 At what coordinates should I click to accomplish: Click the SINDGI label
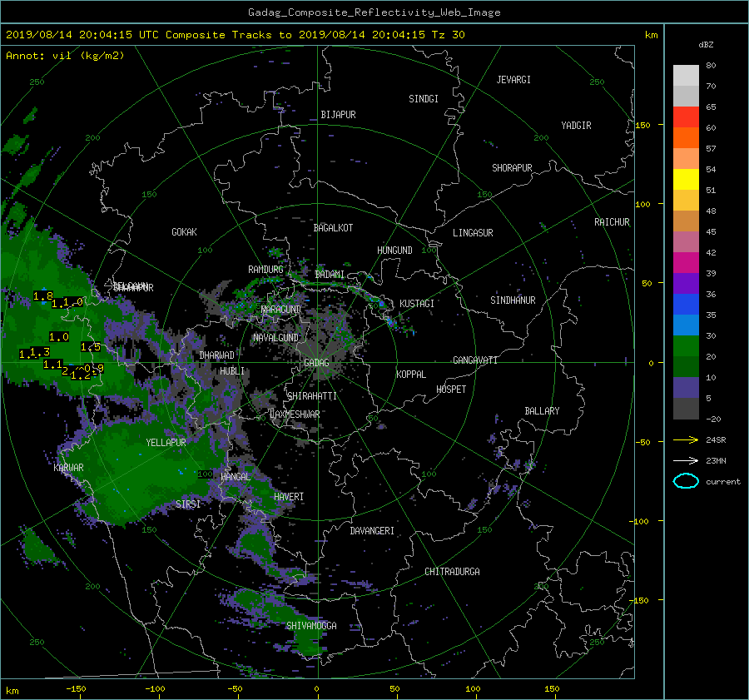coord(424,99)
